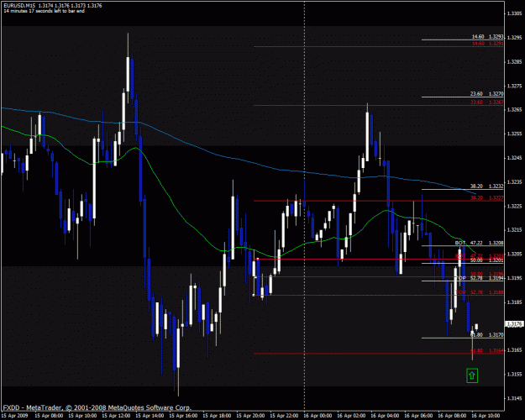
Task: Click the '15 Apr 10:00' time axis label
Action: 82,416
